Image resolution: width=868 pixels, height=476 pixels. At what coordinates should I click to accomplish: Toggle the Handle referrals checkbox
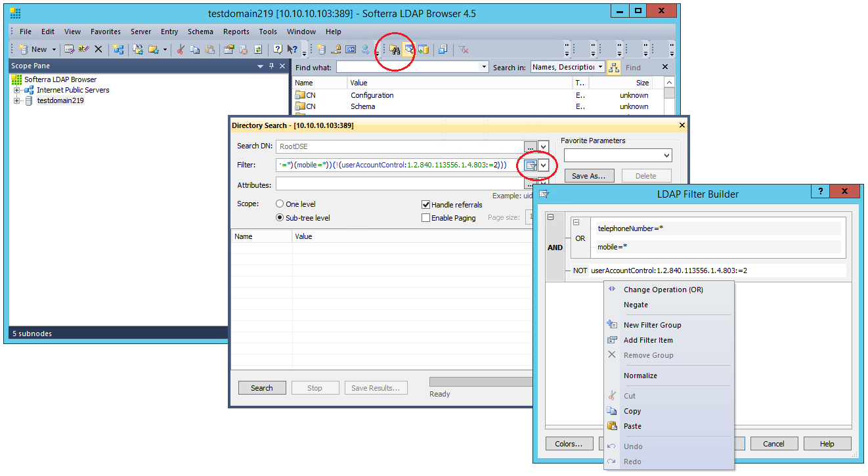[425, 205]
